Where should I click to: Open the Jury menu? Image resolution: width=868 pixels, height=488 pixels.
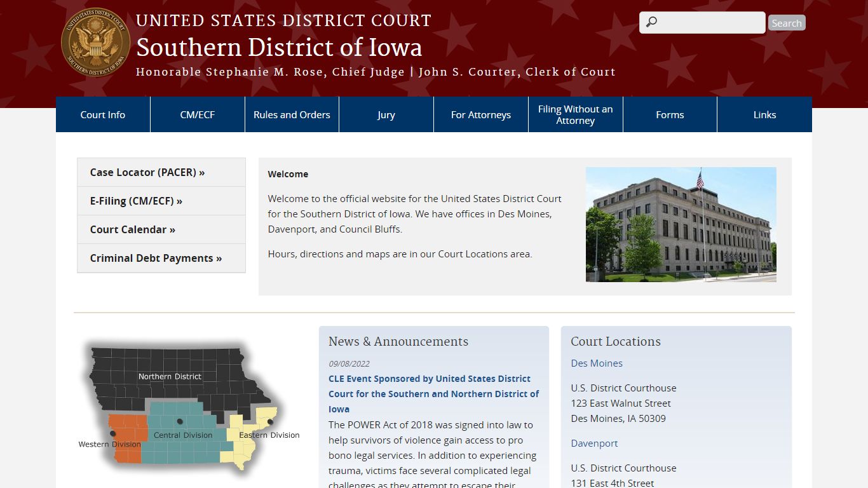(386, 114)
